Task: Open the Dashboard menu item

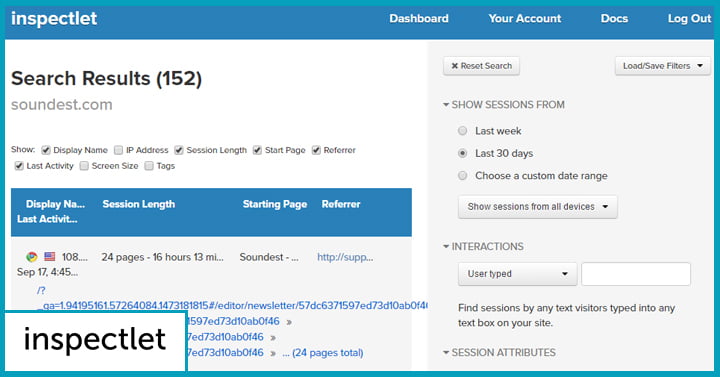Action: click(x=419, y=18)
